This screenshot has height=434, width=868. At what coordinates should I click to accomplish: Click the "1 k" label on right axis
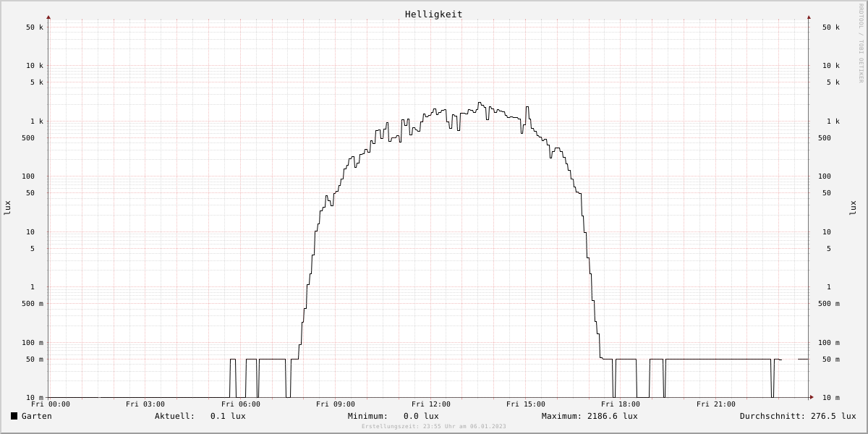[x=833, y=122]
